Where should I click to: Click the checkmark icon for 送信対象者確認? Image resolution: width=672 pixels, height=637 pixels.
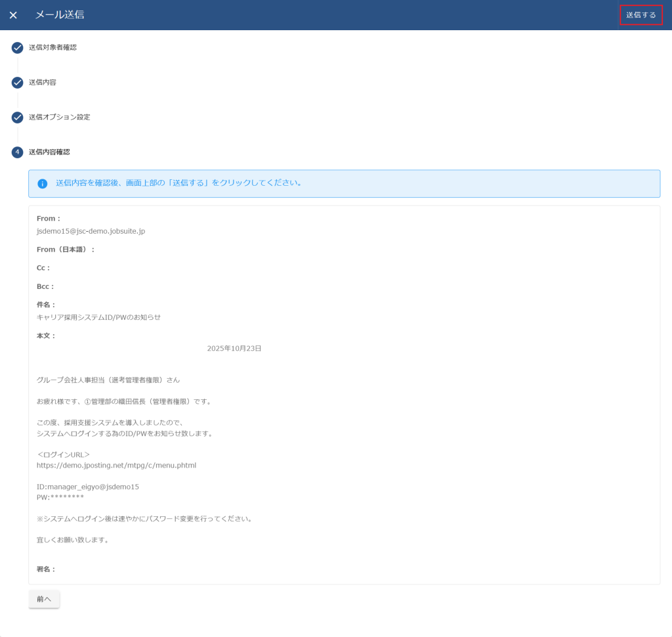click(18, 48)
